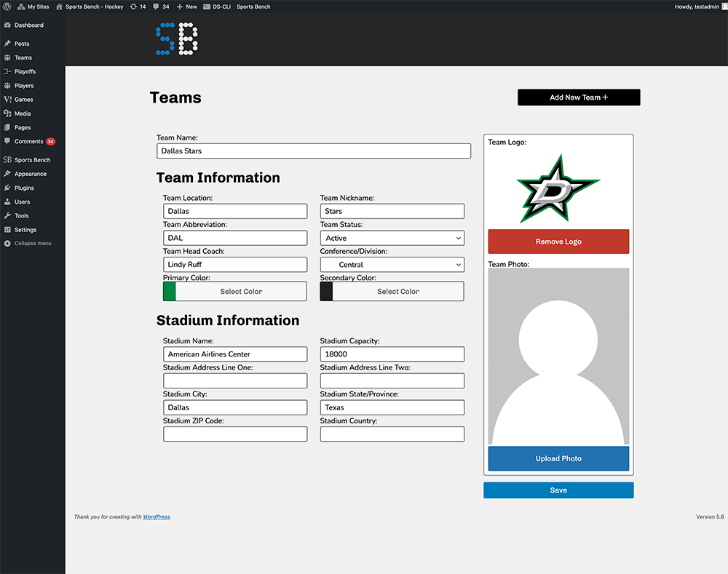The width and height of the screenshot is (728, 574).
Task: Click the WordPress logo icon in admin bar
Action: (7, 7)
